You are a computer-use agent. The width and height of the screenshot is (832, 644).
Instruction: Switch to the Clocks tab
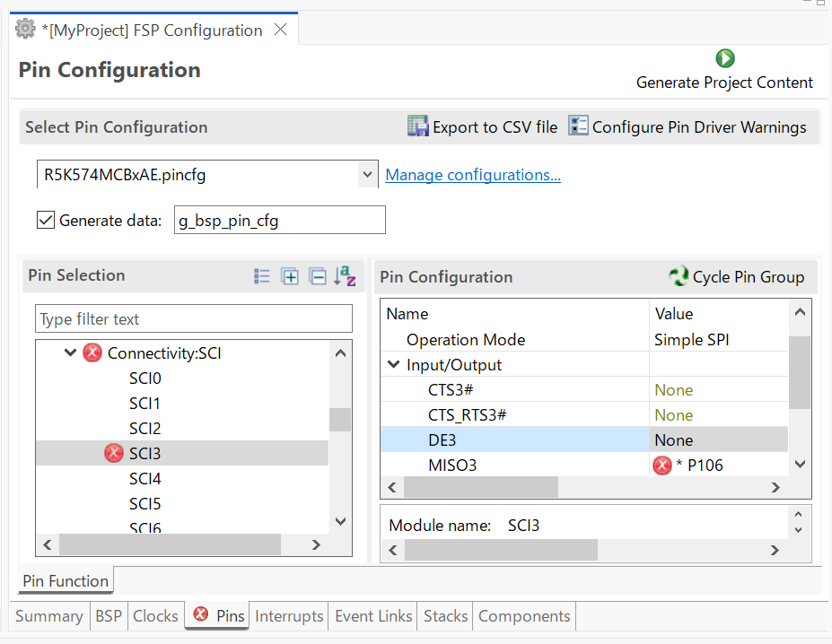point(155,616)
